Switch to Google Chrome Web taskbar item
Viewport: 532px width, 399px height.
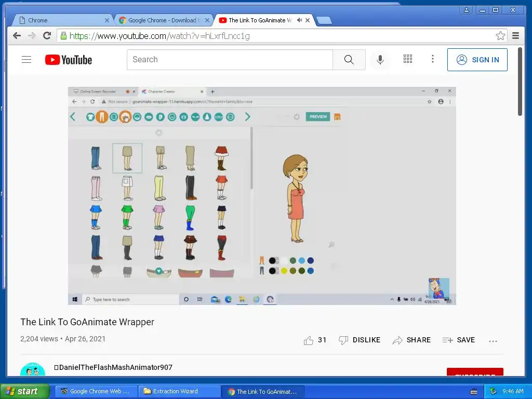(96, 391)
